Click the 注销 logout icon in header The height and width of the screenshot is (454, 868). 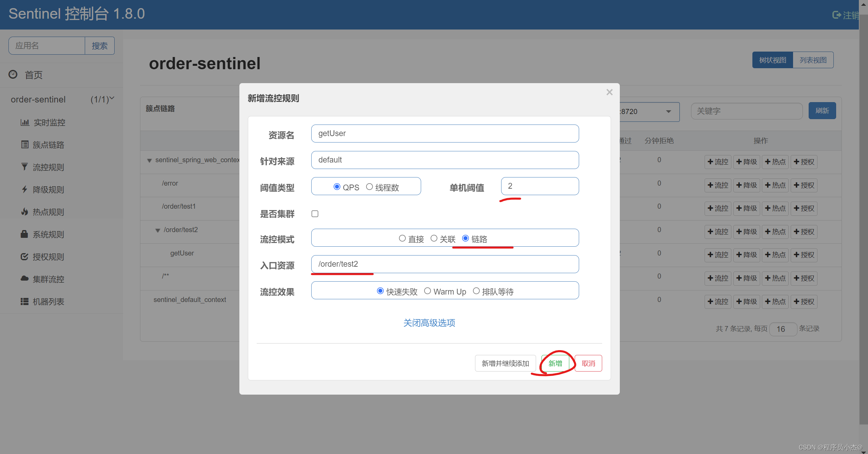coord(836,15)
